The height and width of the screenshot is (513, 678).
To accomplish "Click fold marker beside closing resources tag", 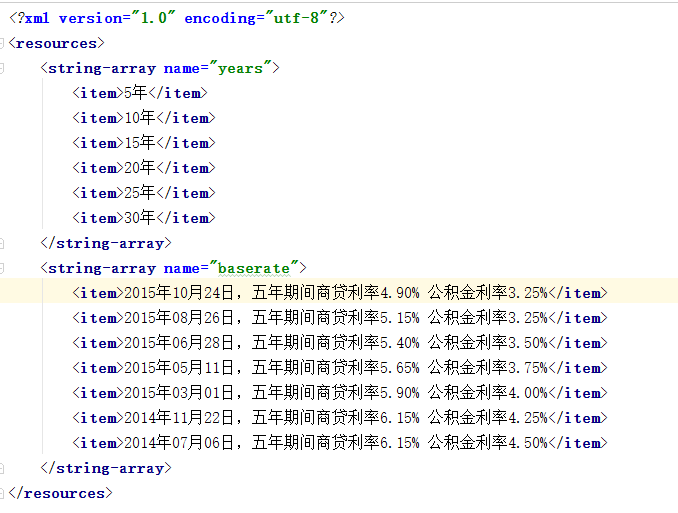I will point(1,493).
